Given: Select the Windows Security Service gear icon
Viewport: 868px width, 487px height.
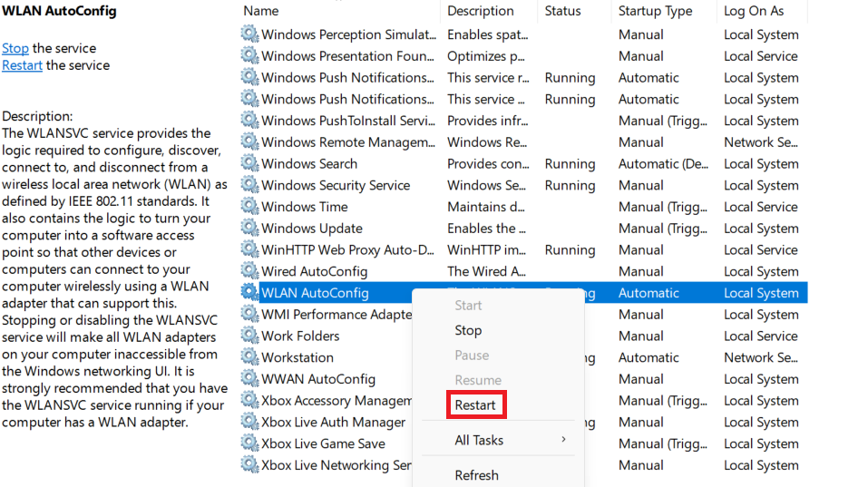Looking at the screenshot, I should tap(249, 185).
